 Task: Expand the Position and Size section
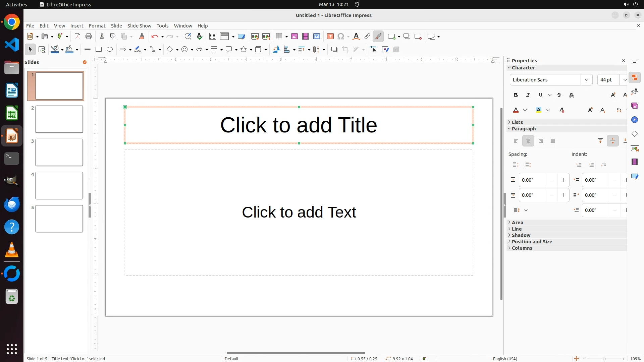coord(532,242)
